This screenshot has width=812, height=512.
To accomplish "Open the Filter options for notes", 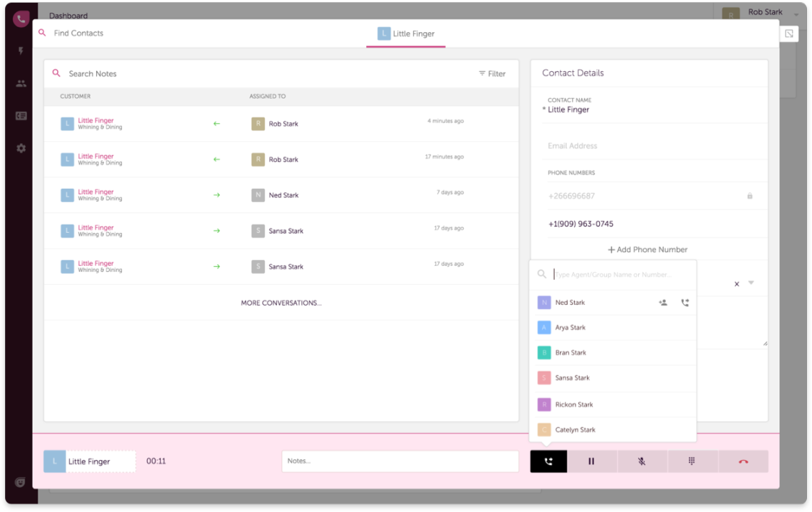I will 491,73.
